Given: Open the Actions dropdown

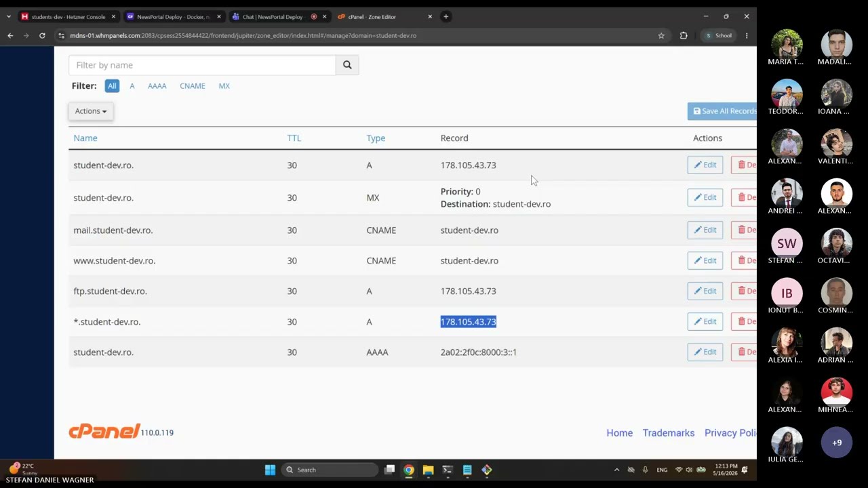Looking at the screenshot, I should tap(91, 111).
